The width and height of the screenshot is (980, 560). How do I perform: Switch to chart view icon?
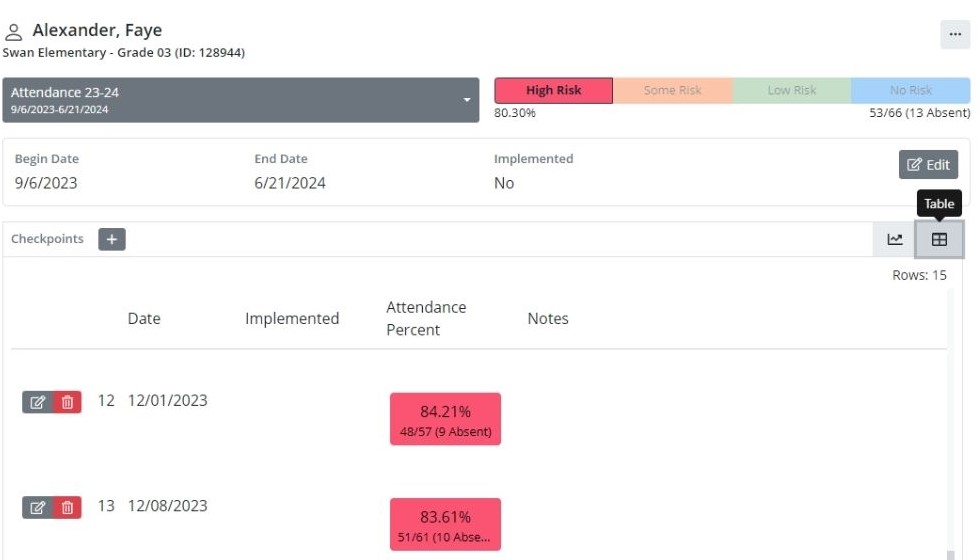pos(895,240)
